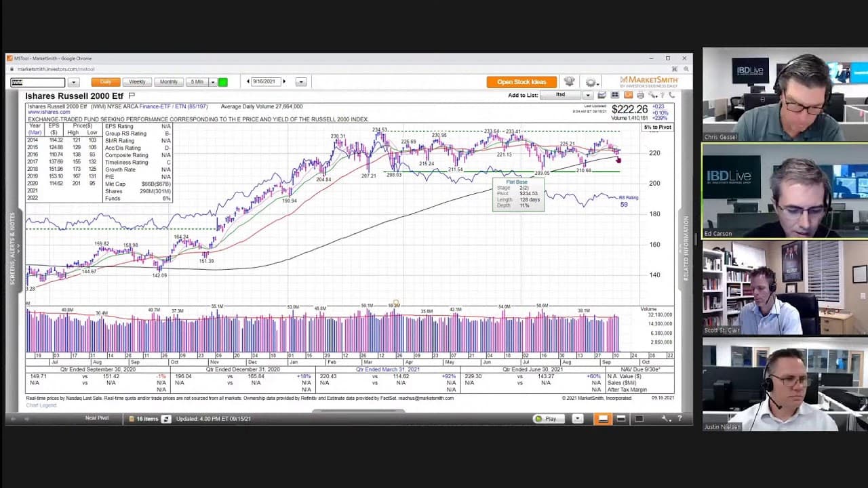Click the green real-time indicator button

click(x=222, y=82)
